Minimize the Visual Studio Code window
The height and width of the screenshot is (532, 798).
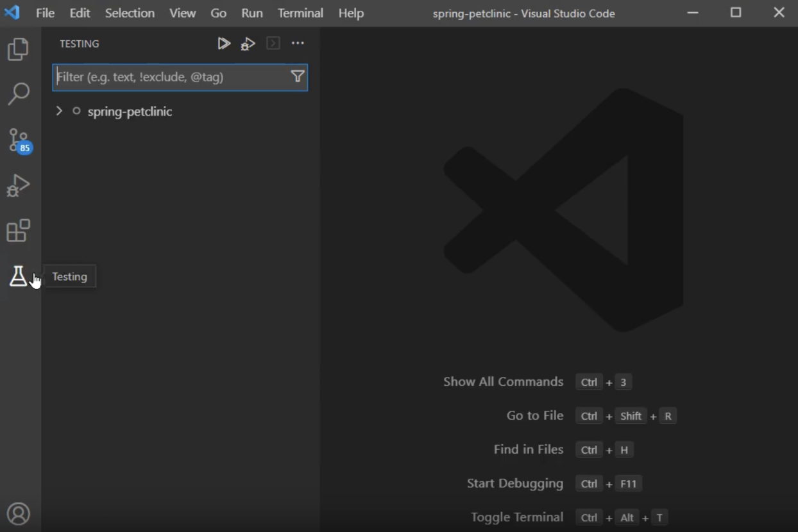coord(693,12)
